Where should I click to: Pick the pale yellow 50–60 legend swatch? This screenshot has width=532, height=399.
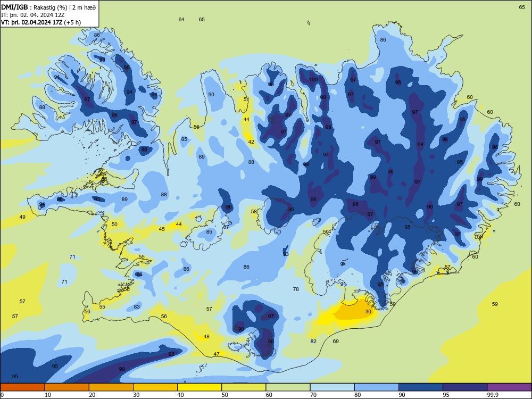(244, 387)
